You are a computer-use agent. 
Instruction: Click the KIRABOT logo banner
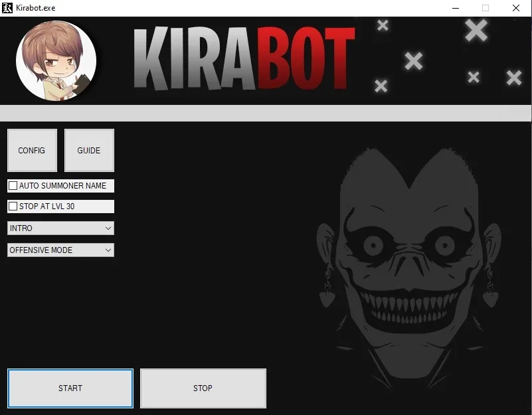click(244, 58)
